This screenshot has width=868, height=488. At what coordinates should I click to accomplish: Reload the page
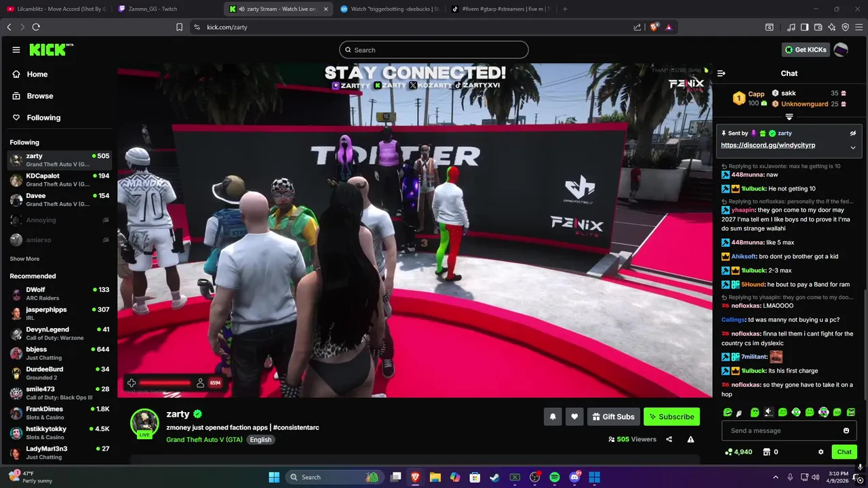point(36,27)
